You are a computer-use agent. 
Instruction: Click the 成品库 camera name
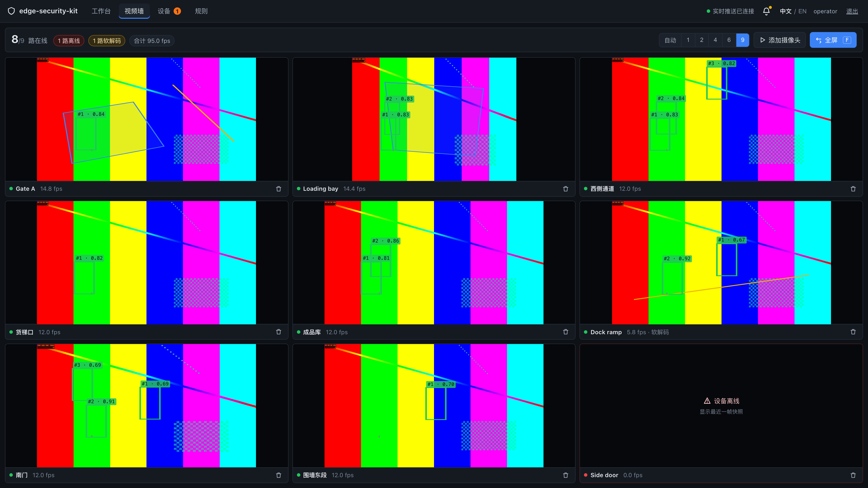point(312,332)
